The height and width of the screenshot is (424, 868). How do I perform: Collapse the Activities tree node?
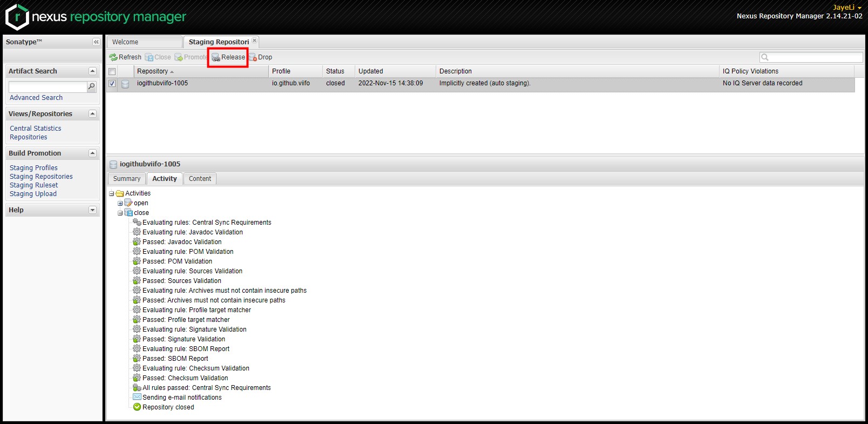click(x=112, y=194)
